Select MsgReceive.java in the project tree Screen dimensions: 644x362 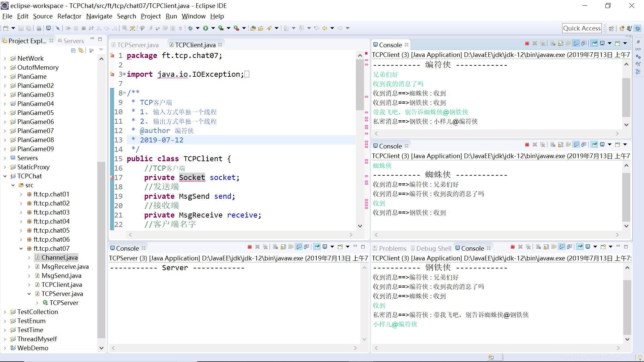click(65, 267)
